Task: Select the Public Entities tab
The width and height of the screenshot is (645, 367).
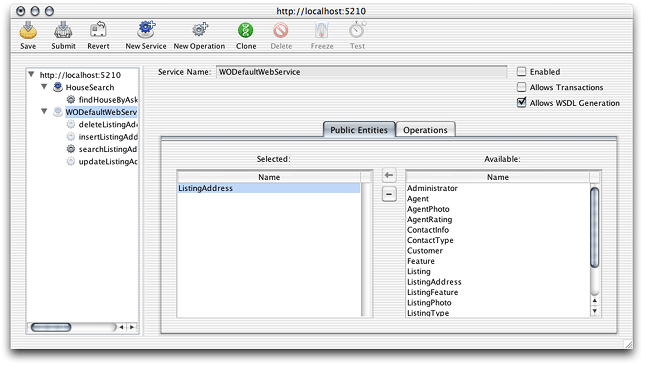Action: click(359, 130)
